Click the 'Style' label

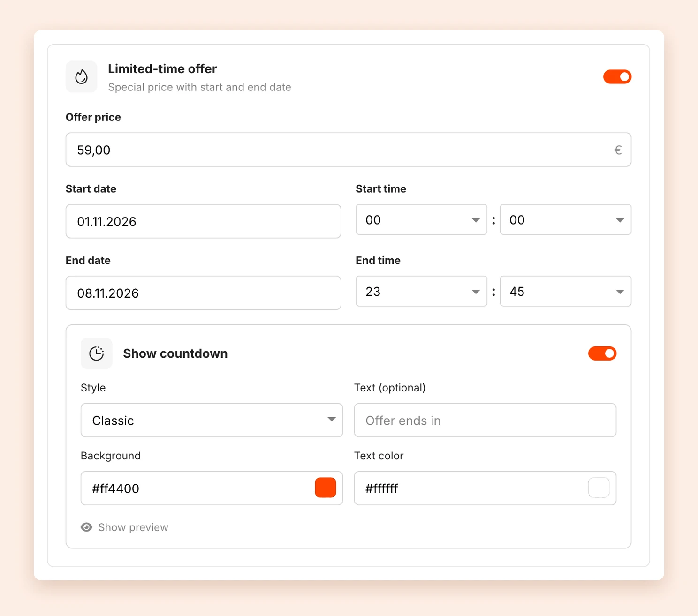tap(93, 388)
